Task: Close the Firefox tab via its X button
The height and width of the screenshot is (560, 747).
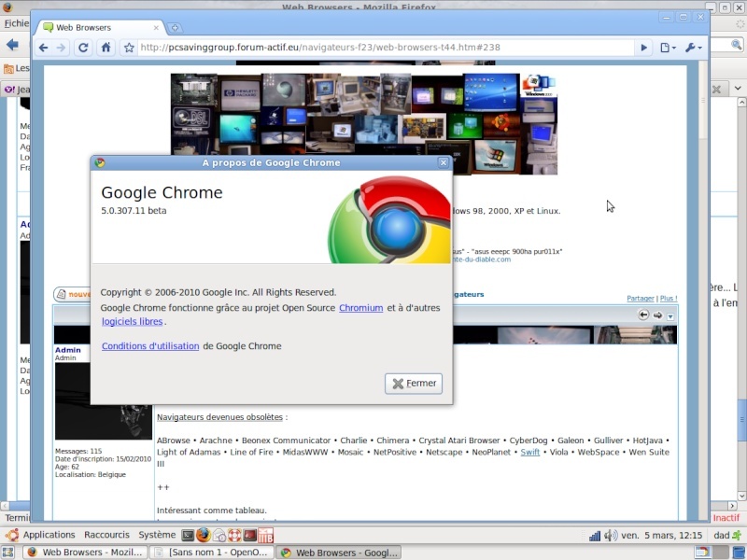Action: [x=716, y=89]
